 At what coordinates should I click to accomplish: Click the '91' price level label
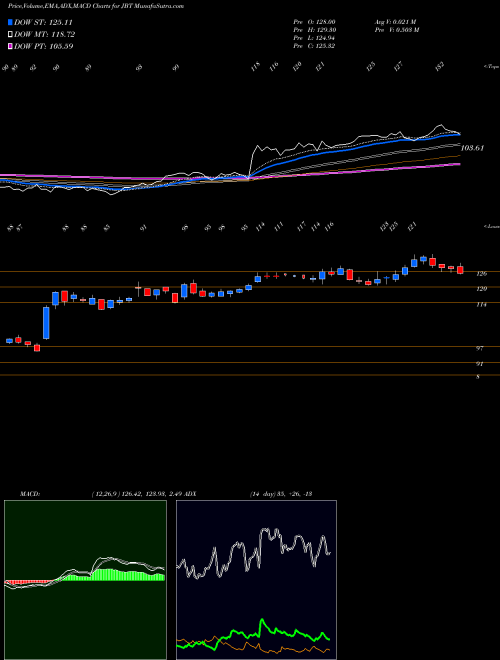click(x=479, y=364)
